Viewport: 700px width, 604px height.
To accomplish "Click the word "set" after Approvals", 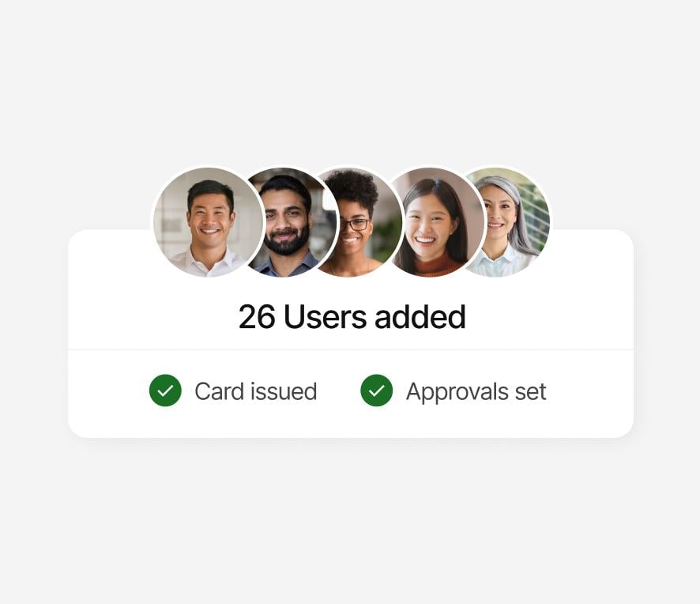I will point(531,392).
